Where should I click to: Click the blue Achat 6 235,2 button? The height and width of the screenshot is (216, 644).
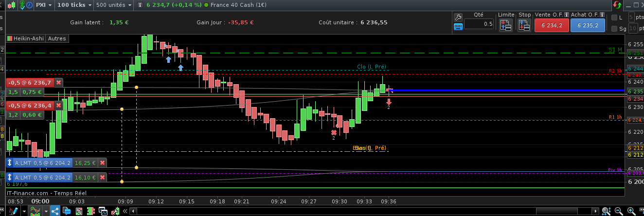point(588,25)
